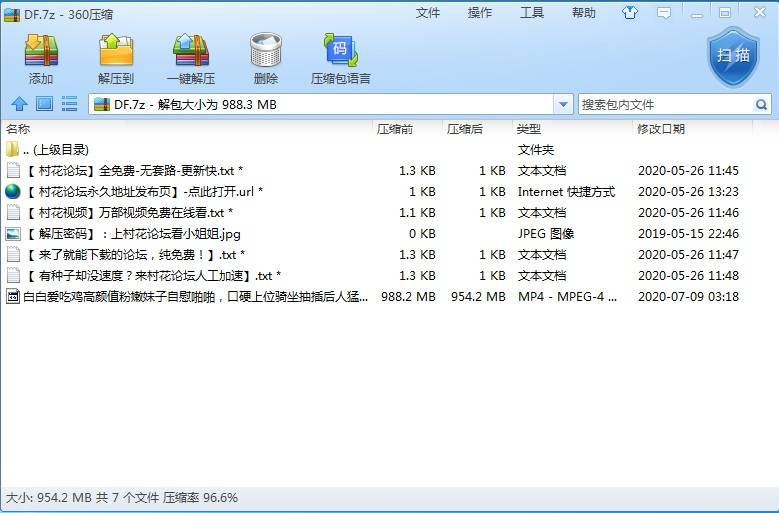Viewport: 779px width, 513px height.
Task: Switch to the large icon view mode
Action: point(44,104)
